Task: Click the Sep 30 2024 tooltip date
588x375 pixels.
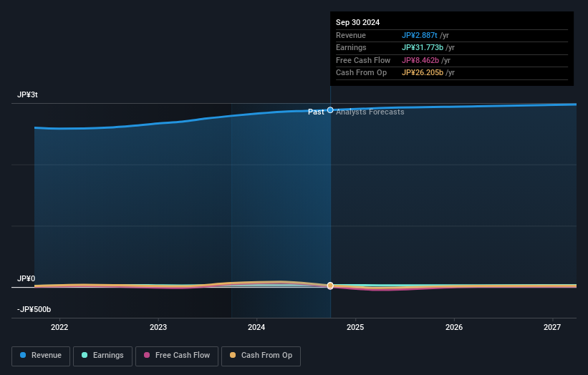Action: (358, 22)
